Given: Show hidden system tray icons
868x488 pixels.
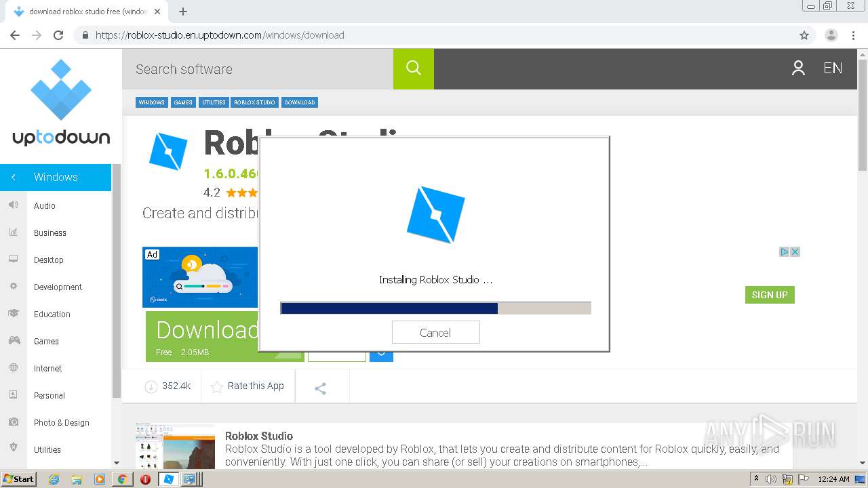Looking at the screenshot, I should pos(756,479).
